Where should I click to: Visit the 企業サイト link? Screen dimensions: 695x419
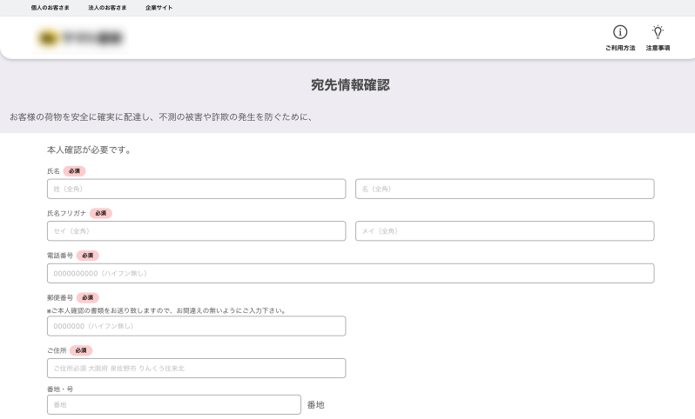click(x=158, y=8)
